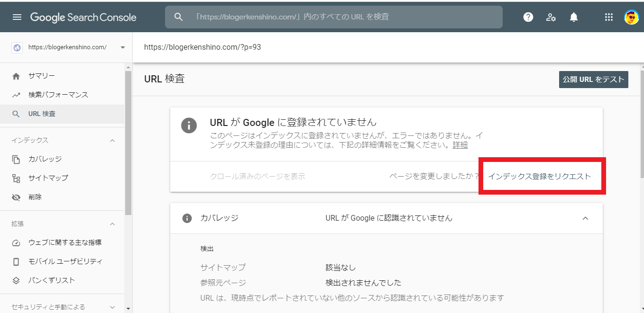Click the info icon in the カバレッジ card header
644x313 pixels.
[x=187, y=218]
